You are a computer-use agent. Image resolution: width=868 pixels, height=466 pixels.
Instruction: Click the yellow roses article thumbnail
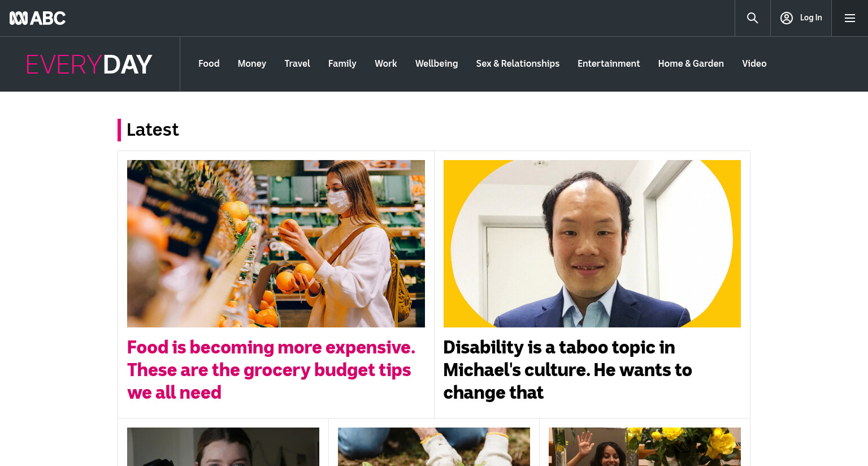coord(645,447)
